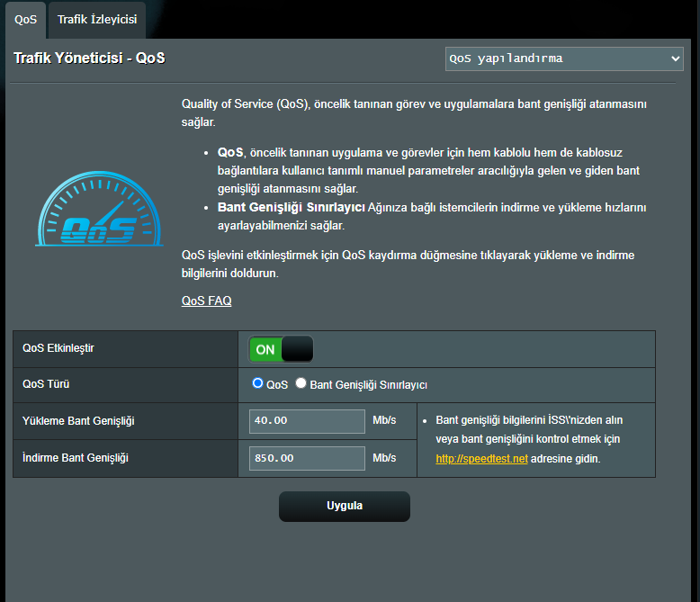Viewport: 700px width, 602px height.
Task: Follow the http://speedtest.net link
Action: pos(481,459)
